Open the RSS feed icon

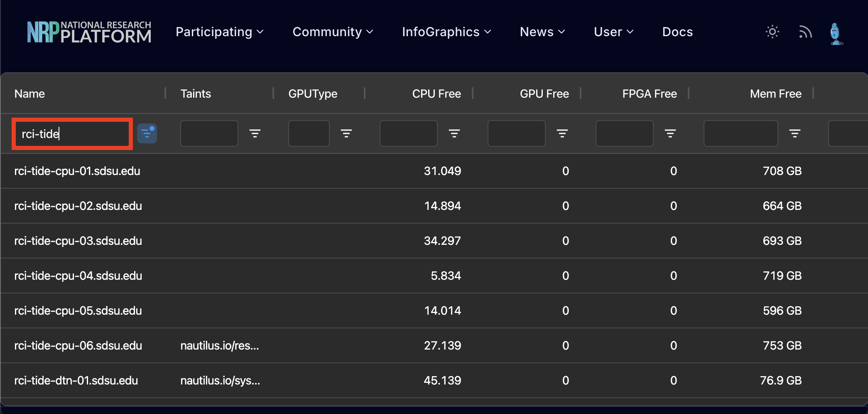[805, 32]
